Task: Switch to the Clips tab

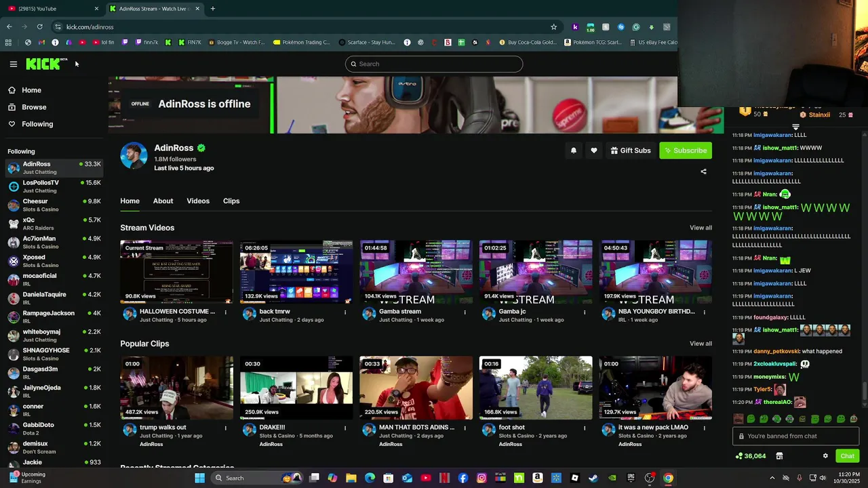Action: click(x=231, y=201)
